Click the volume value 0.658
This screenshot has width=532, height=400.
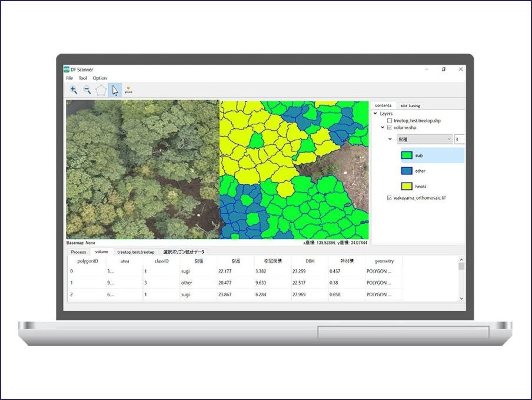pos(335,295)
